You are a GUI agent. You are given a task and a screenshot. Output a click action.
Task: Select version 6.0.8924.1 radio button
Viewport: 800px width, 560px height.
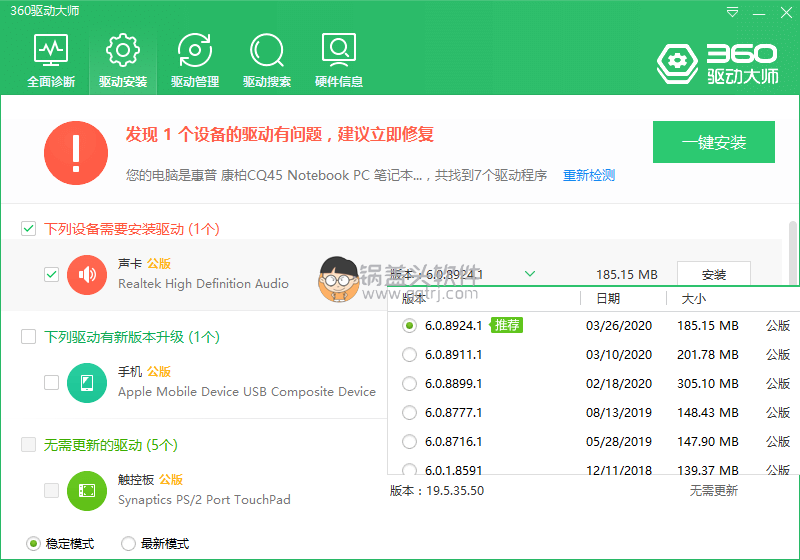(x=409, y=325)
